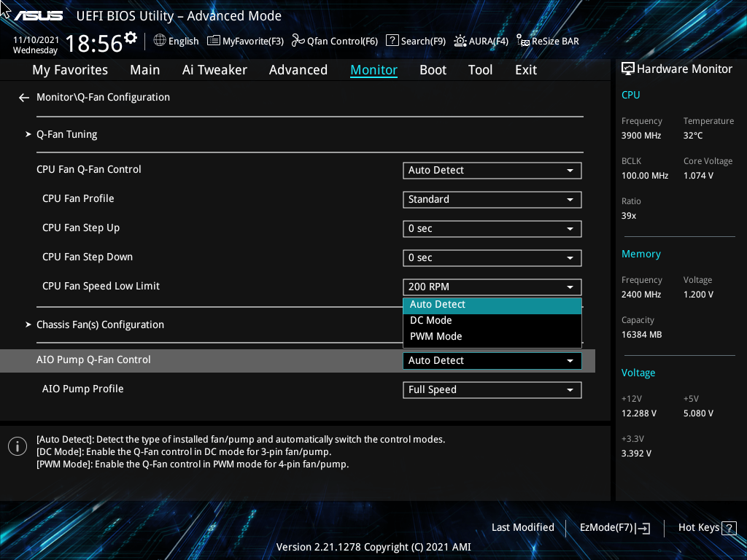Go to the Exit tab
Viewport: 747px width, 560px height.
[526, 70]
